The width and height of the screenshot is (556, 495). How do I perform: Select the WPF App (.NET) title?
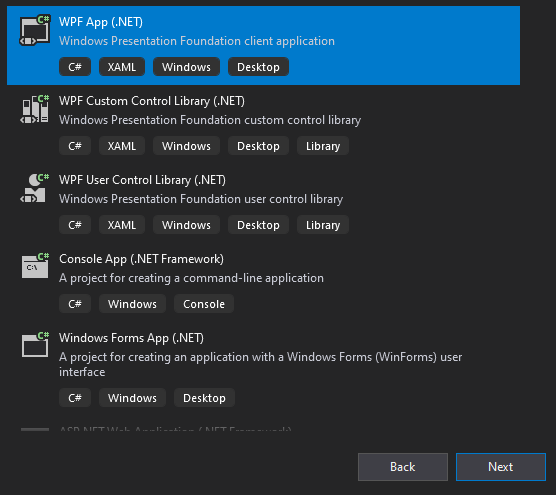tap(101, 22)
